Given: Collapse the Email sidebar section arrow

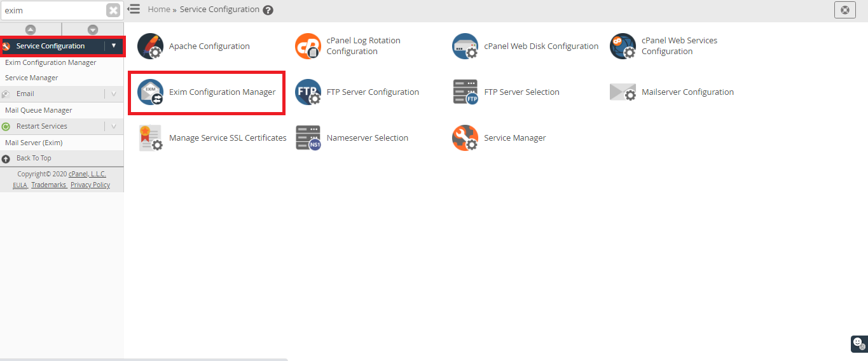Looking at the screenshot, I should point(114,94).
